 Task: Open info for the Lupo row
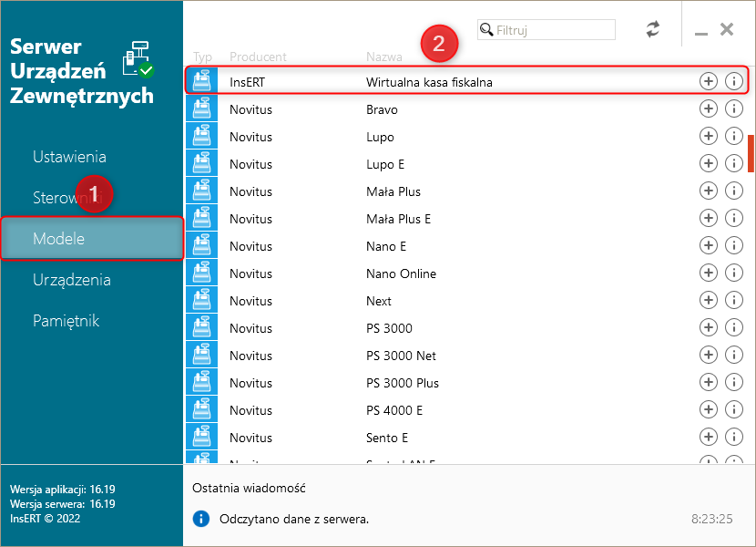coord(734,136)
